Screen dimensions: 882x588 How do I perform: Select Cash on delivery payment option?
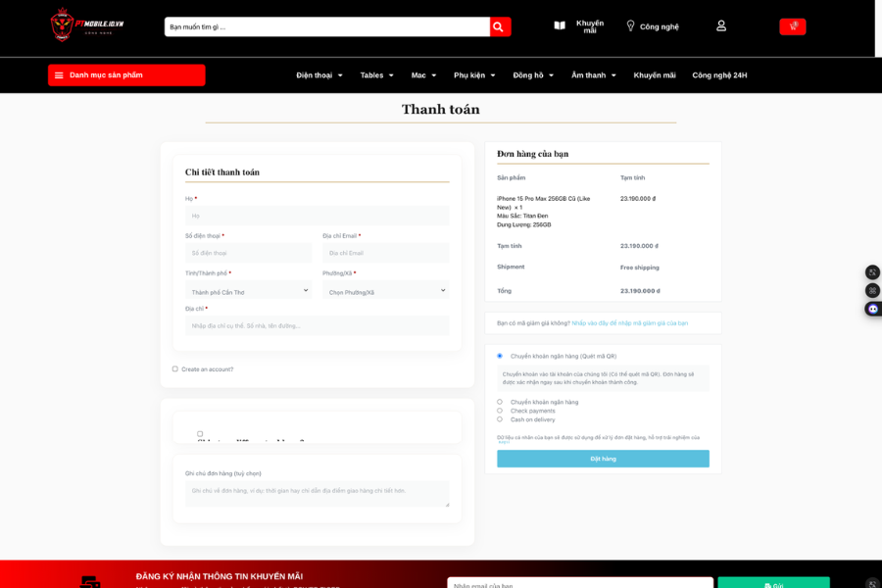point(500,419)
